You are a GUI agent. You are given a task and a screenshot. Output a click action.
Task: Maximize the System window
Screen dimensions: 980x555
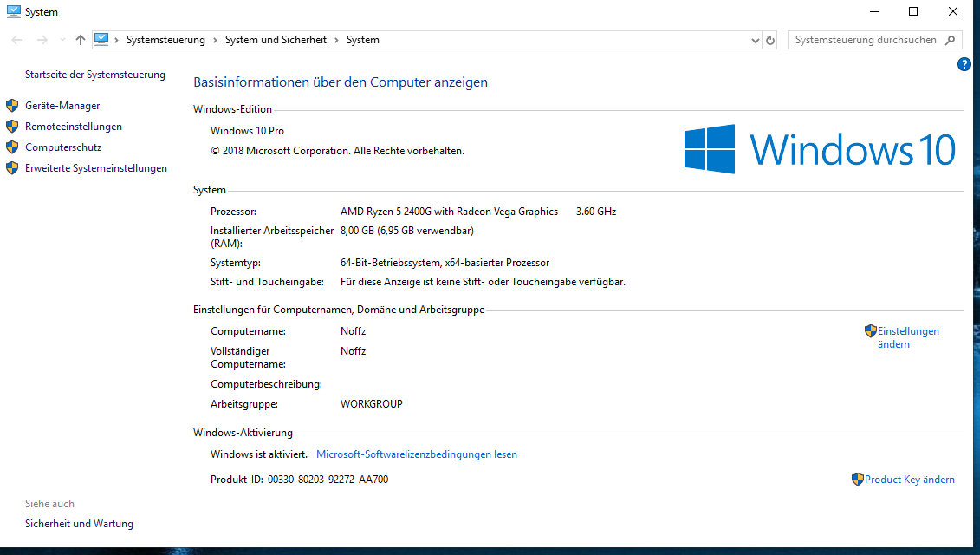point(913,11)
